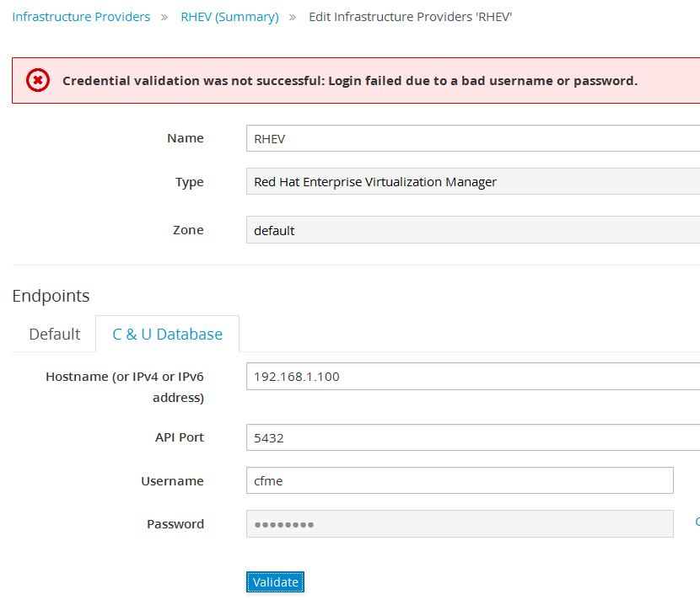The height and width of the screenshot is (600, 700).
Task: Click the Edit Infrastructure Providers 'RHEV' breadcrumb text
Action: click(x=410, y=17)
